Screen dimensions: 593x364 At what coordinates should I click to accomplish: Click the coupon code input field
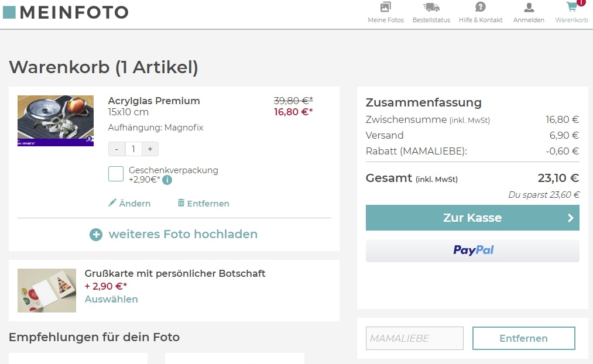[414, 338]
